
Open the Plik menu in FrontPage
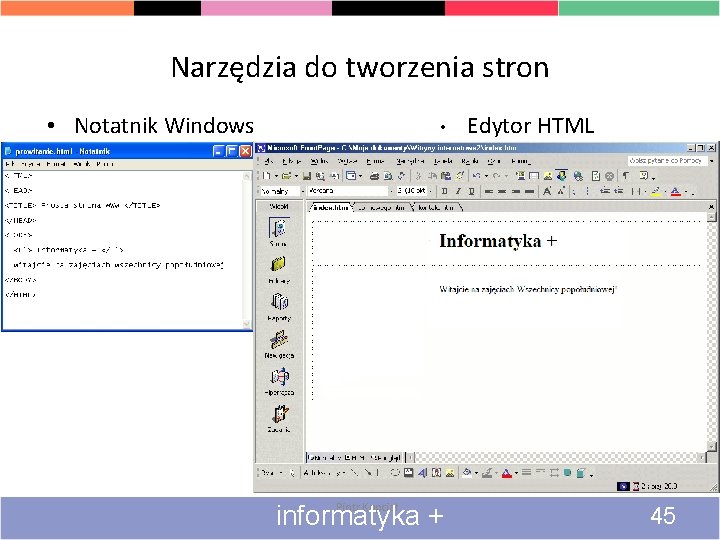[x=269, y=161]
